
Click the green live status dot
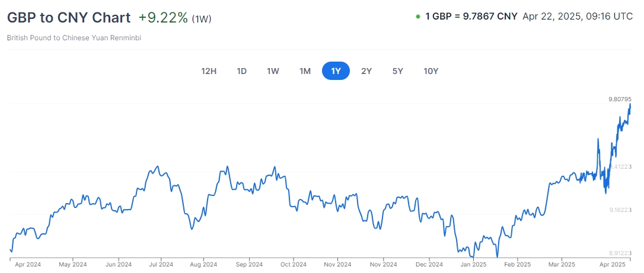418,17
